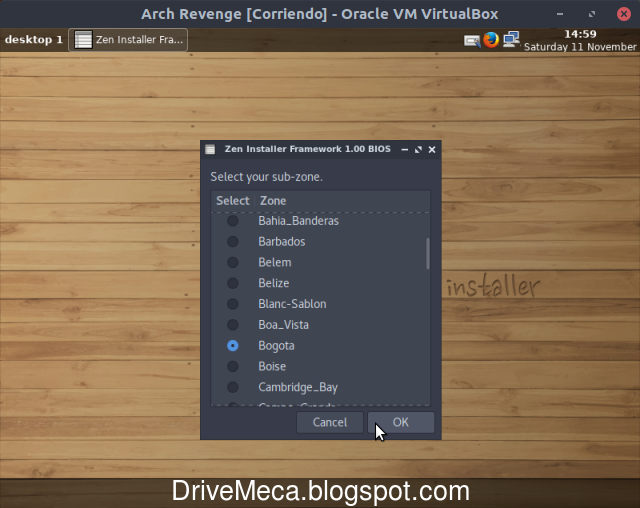Viewport: 640px width, 508px height.
Task: Close the Zen Installer dialog
Action: pos(432,150)
